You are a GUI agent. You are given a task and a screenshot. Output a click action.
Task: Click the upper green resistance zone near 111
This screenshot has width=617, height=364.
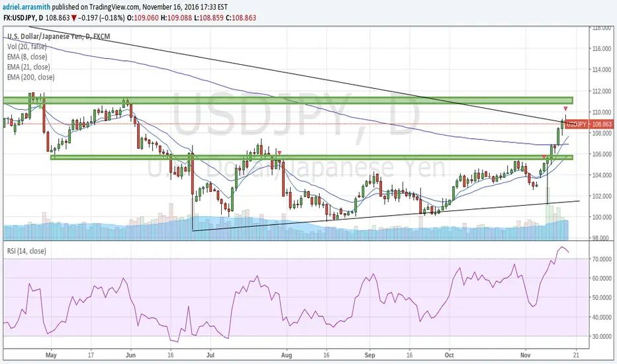(x=288, y=101)
